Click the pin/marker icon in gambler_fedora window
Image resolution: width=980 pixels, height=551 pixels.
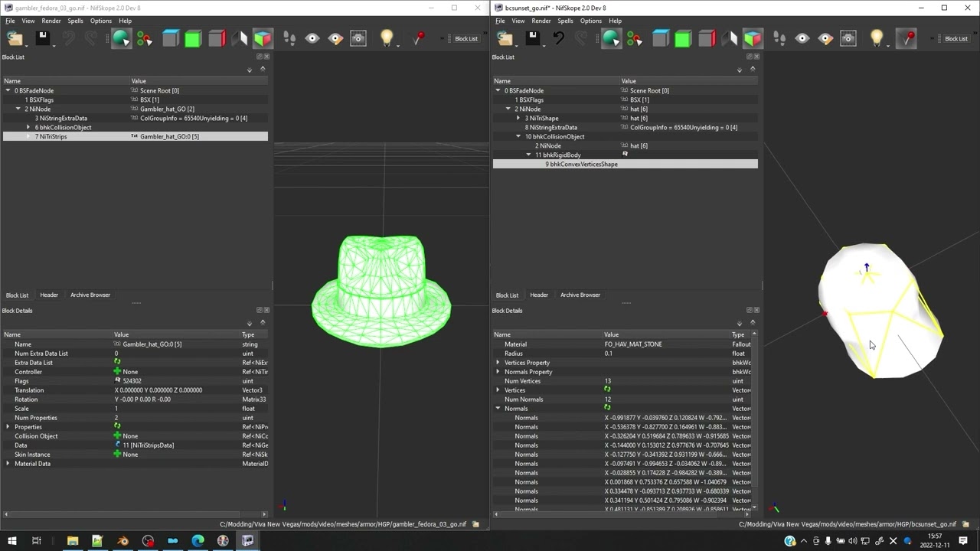[419, 38]
